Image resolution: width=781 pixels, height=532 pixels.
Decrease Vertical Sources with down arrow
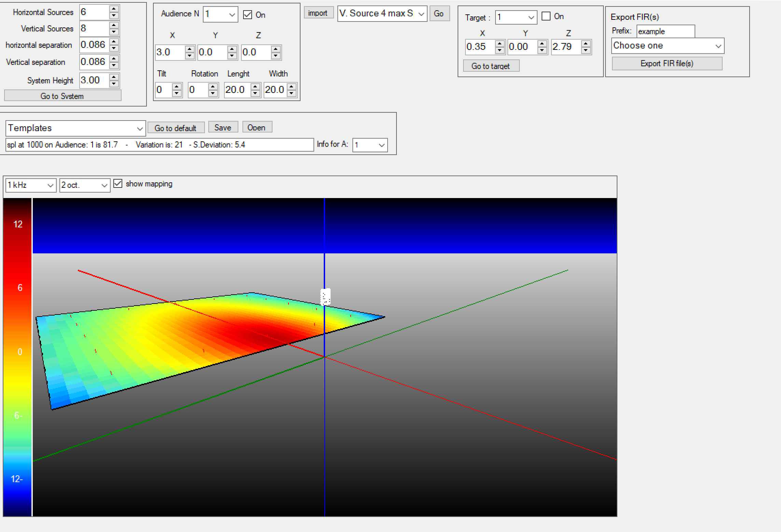114,32
